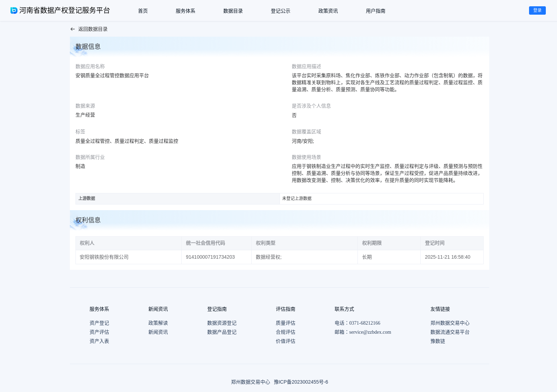Click registration time 2025-11-21 16:58:40

[448, 257]
